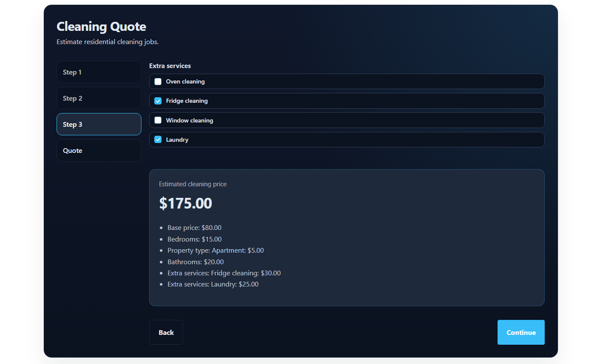Check the Oven cleaning checkbox
The image size is (603, 364).
coord(158,81)
